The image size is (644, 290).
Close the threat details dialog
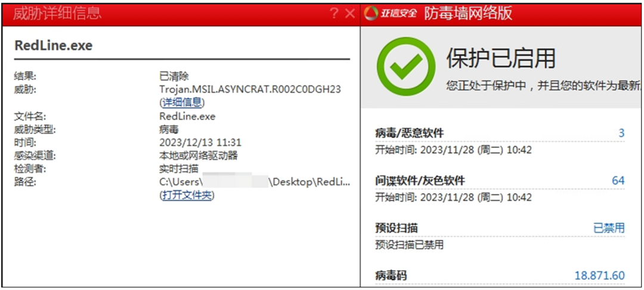[x=350, y=14]
